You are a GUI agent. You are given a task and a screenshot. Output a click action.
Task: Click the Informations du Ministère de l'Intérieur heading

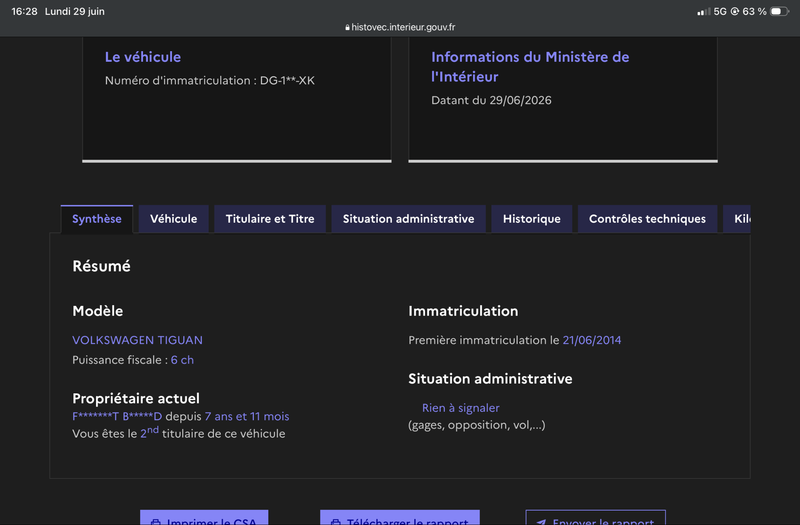(530, 67)
